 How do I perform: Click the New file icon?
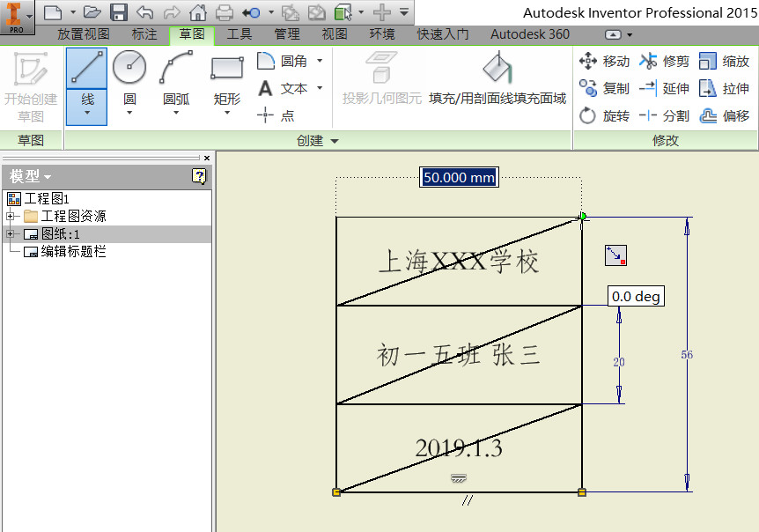[x=53, y=12]
